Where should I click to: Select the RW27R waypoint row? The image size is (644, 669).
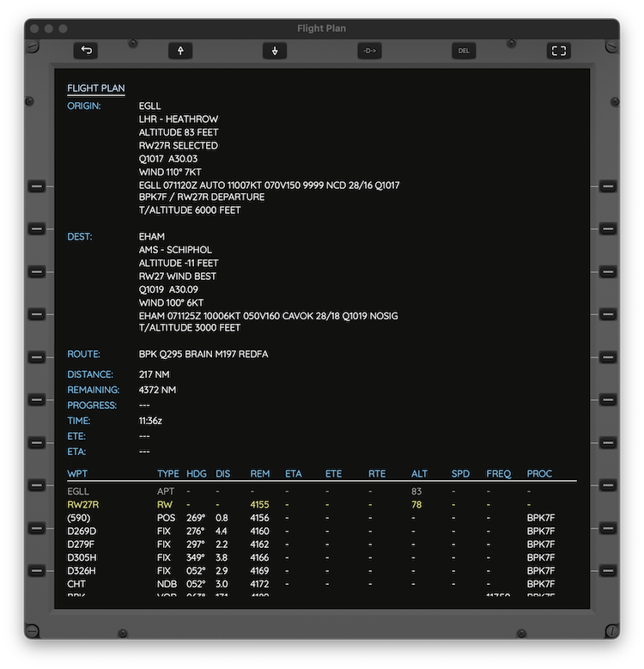pos(83,505)
